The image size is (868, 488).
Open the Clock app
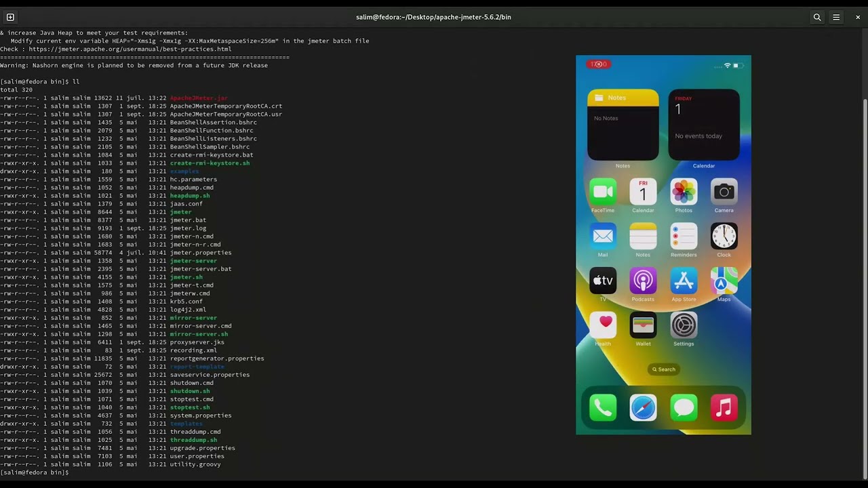coord(724,236)
